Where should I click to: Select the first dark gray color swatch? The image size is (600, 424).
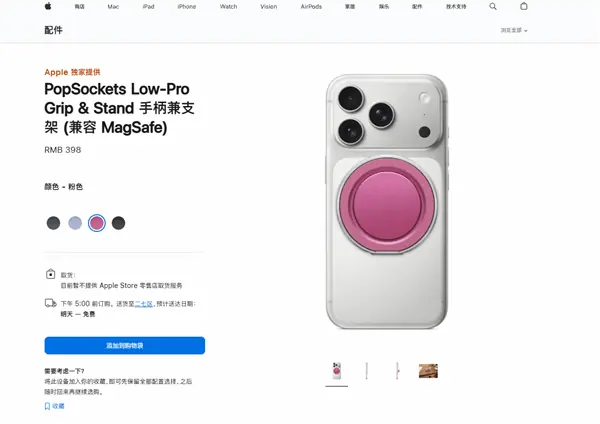click(53, 223)
